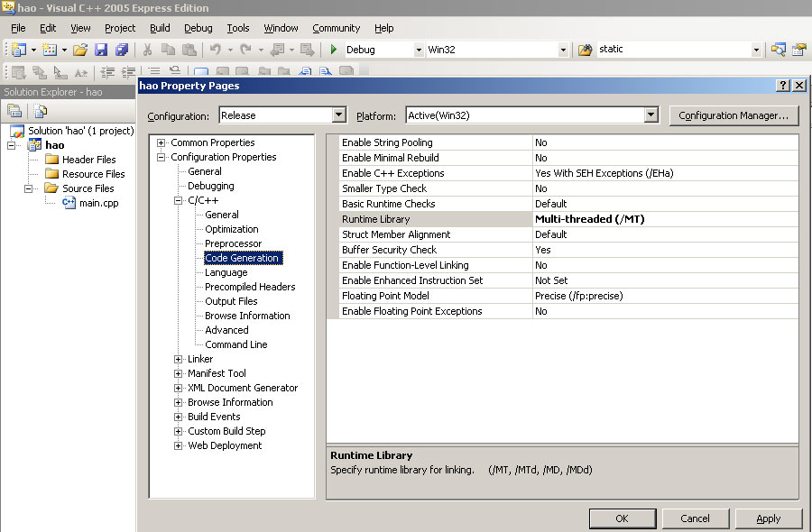
Task: Open the Solution Explorer toolbar icon at far right
Action: tap(779, 50)
